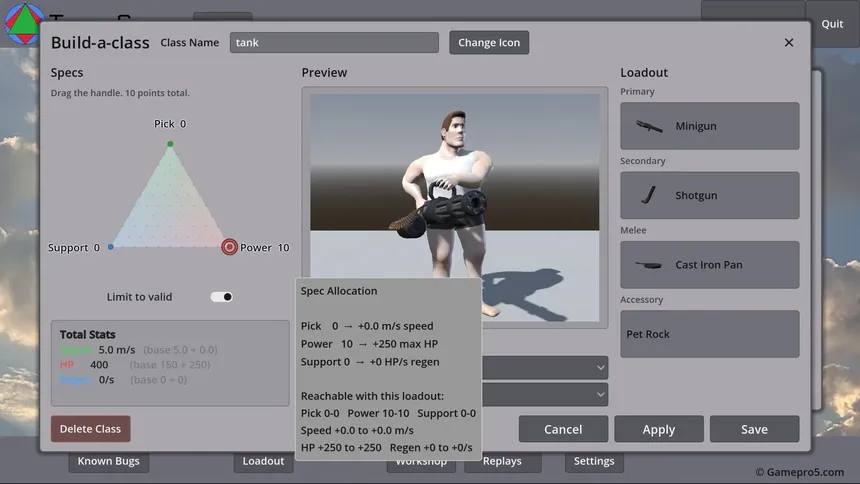This screenshot has width=860, height=484.
Task: Click the Save button
Action: coord(754,429)
